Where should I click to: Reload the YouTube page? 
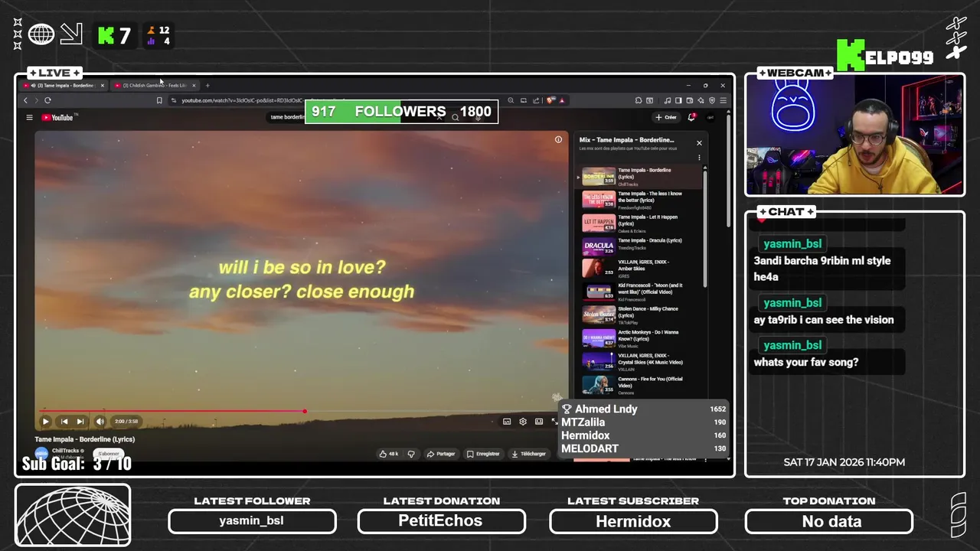(x=47, y=100)
